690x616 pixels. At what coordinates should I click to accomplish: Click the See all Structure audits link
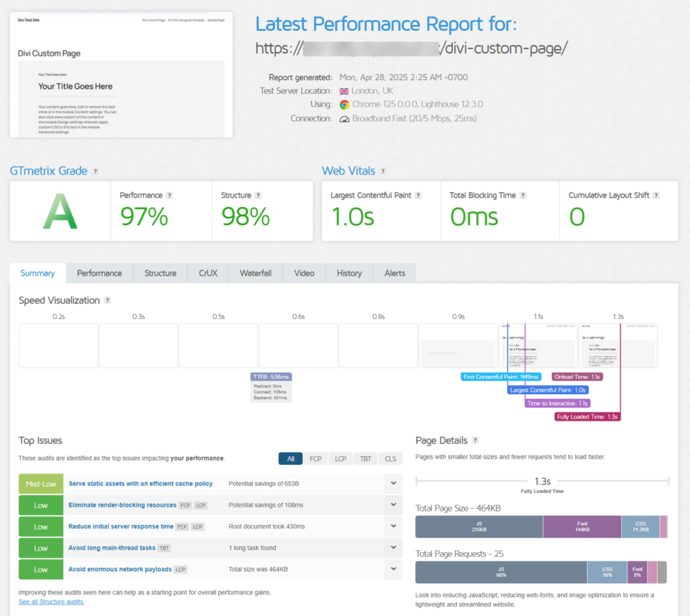pos(51,601)
